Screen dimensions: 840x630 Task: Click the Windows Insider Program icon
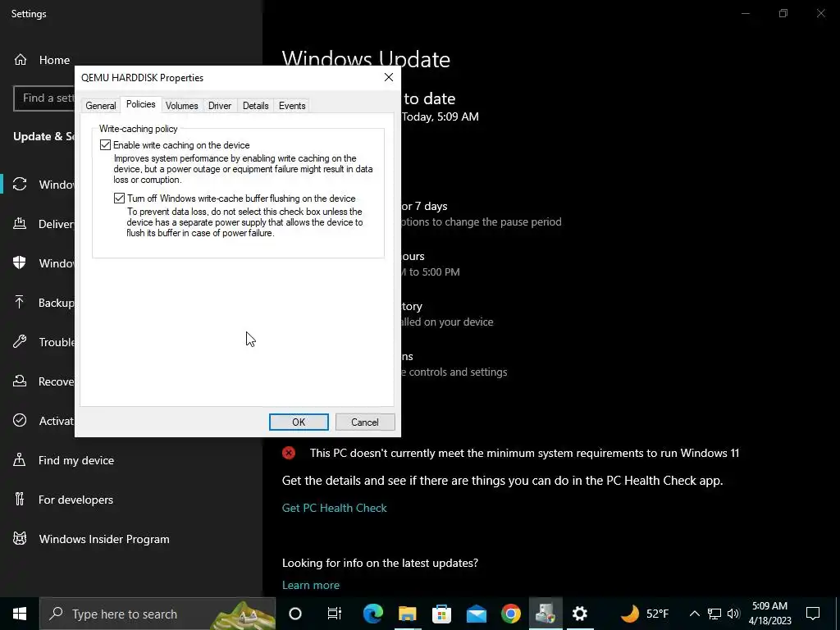[20, 538]
